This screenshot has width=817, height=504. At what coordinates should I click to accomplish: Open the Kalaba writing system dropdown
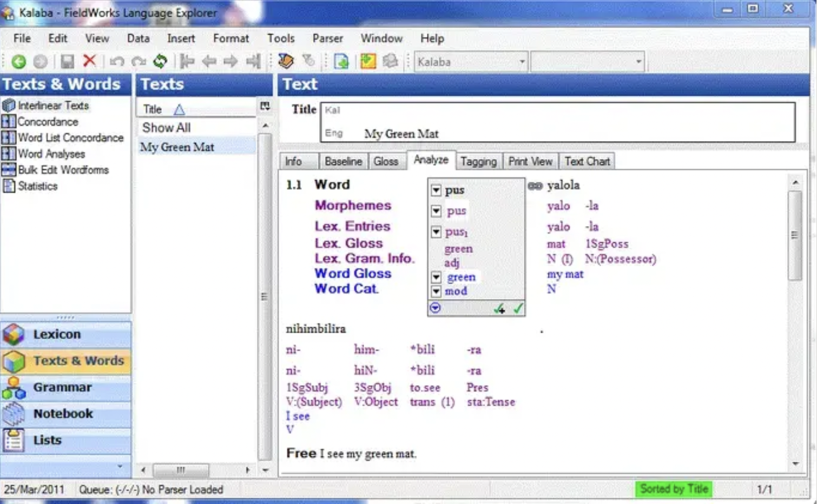pyautogui.click(x=522, y=62)
